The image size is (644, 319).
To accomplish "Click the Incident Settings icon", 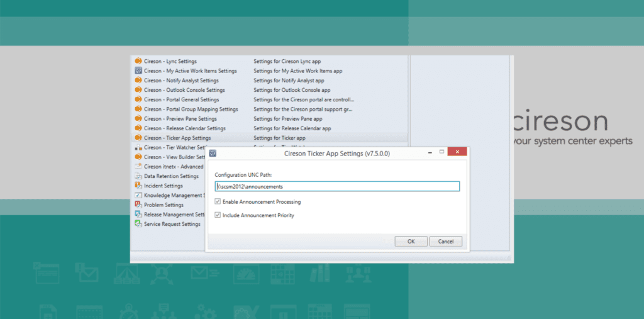I will coord(138,186).
